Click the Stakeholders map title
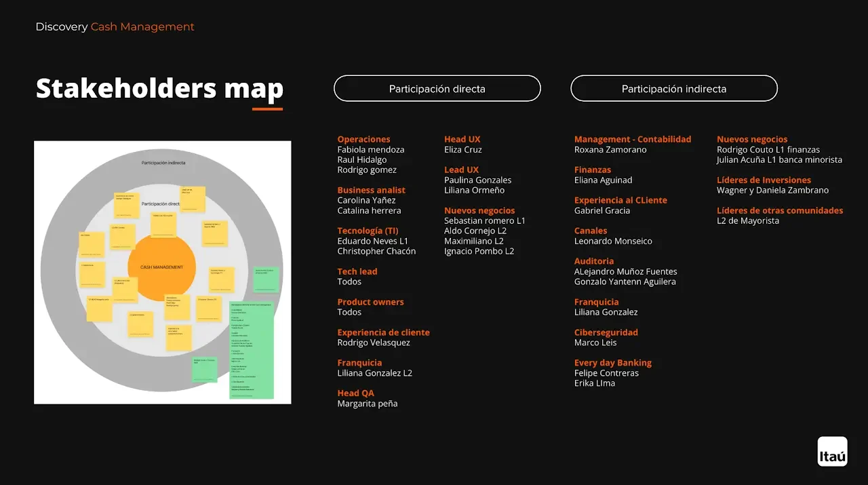This screenshot has width=868, height=485. [159, 89]
